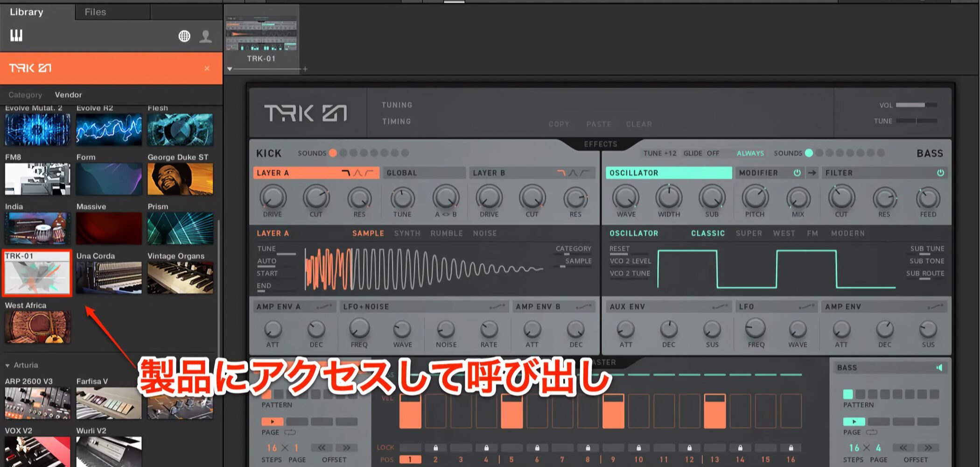Select the MODERN oscillator type

pos(848,233)
